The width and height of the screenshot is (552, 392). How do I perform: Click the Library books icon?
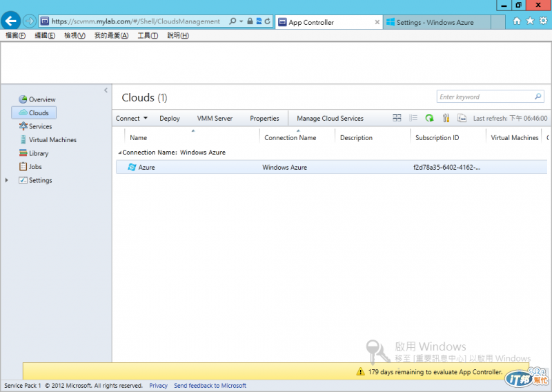point(23,153)
